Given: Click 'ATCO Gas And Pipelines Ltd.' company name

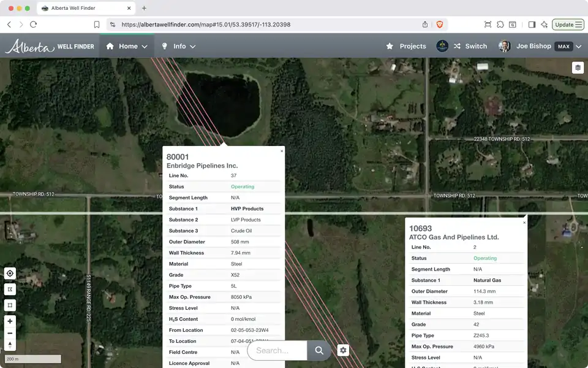Looking at the screenshot, I should click(x=454, y=237).
